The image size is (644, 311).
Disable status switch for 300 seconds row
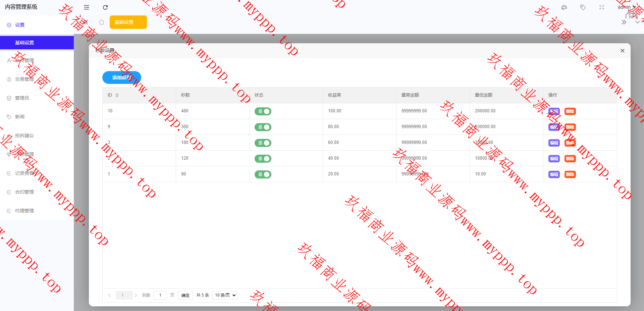click(263, 127)
